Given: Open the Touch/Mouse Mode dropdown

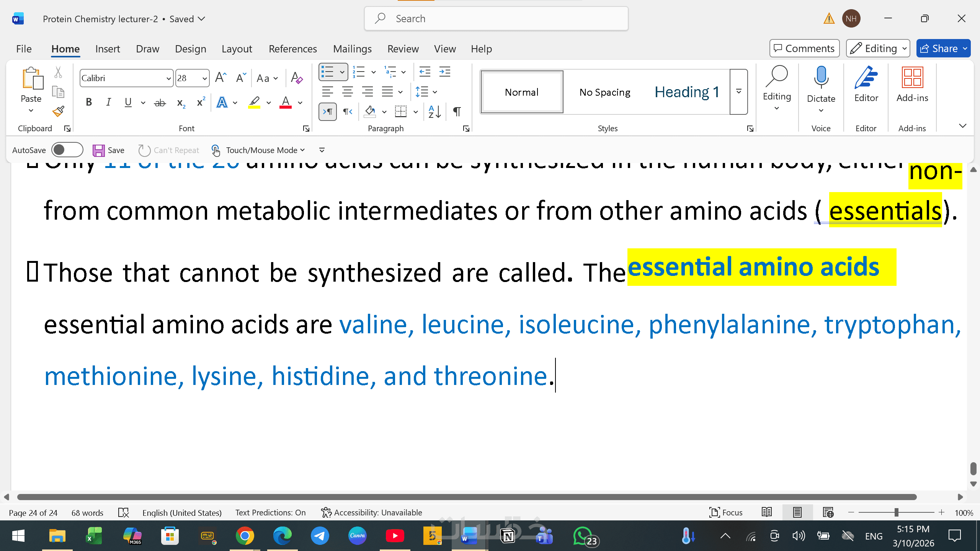Looking at the screenshot, I should coord(265,150).
